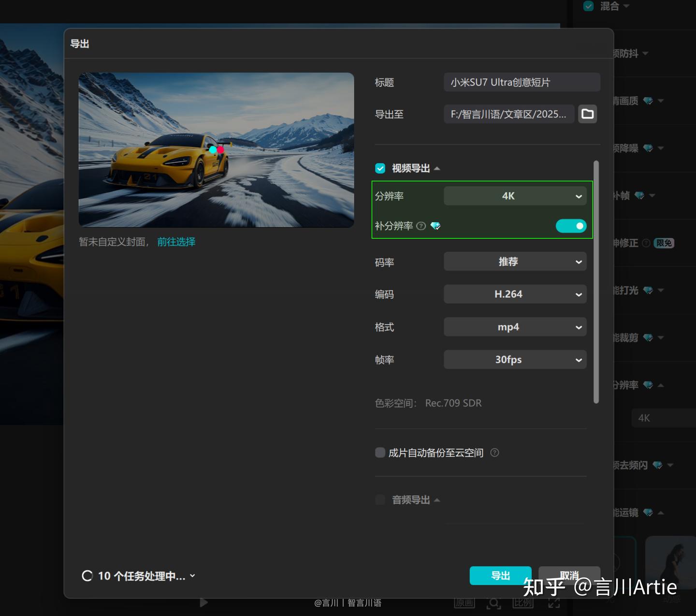This screenshot has height=616, width=696.
Task: Click the diamond icon on the background 能打光 row
Action: (648, 290)
